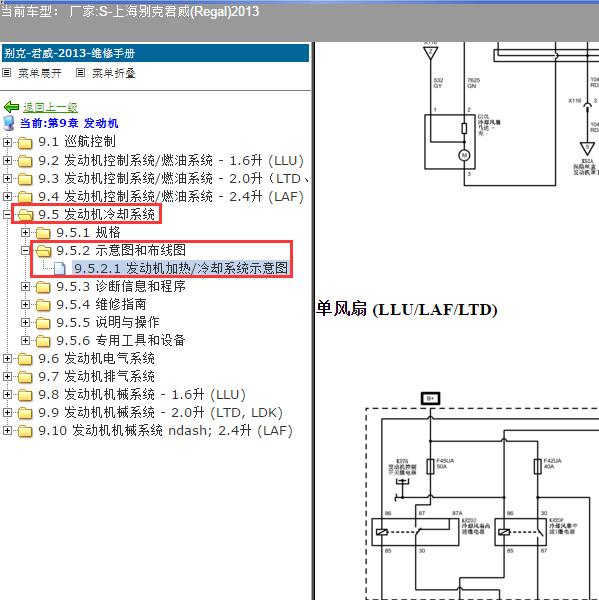599x600 pixels.
Task: Open 9.5.2.1 发动机加热/冷却系统示意图 page
Action: 181,268
